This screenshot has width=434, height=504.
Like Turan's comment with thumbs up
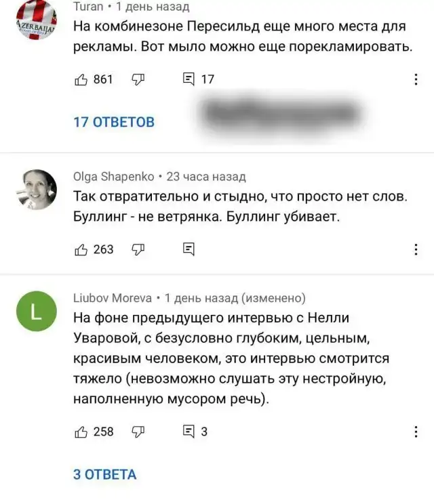pyautogui.click(x=81, y=79)
